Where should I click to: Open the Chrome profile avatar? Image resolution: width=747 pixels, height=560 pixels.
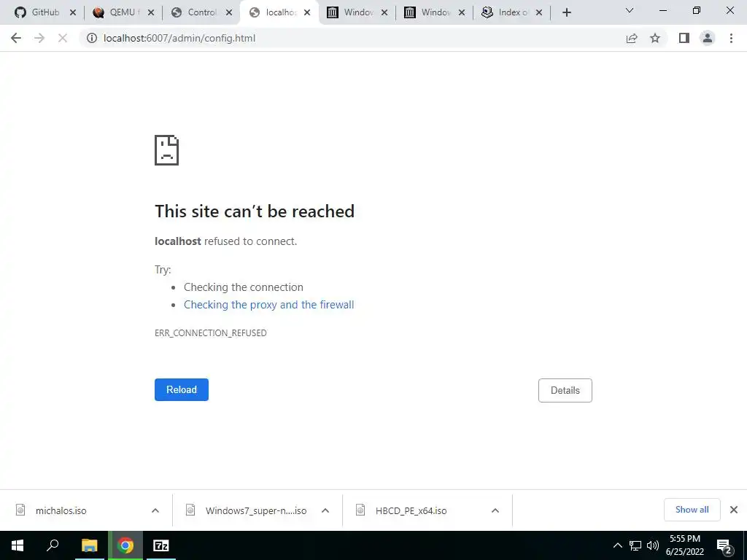(708, 38)
